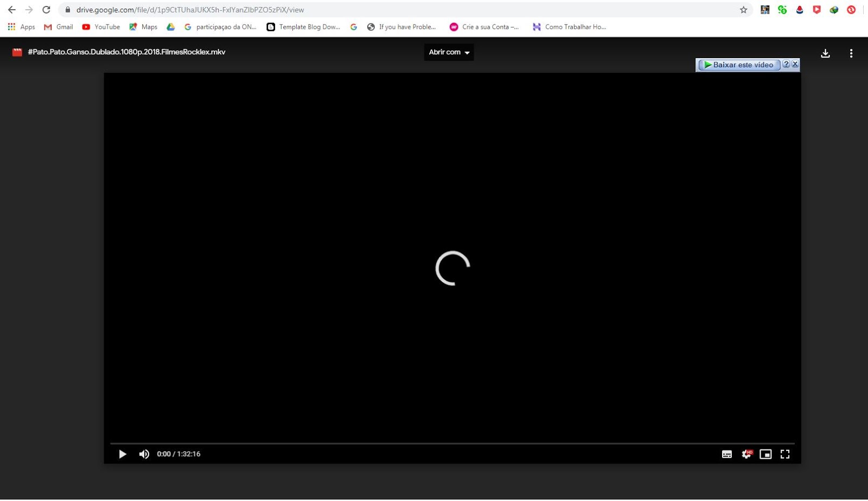Open Apps bookmark shortcut
The height and width of the screenshot is (501, 868).
click(x=21, y=27)
